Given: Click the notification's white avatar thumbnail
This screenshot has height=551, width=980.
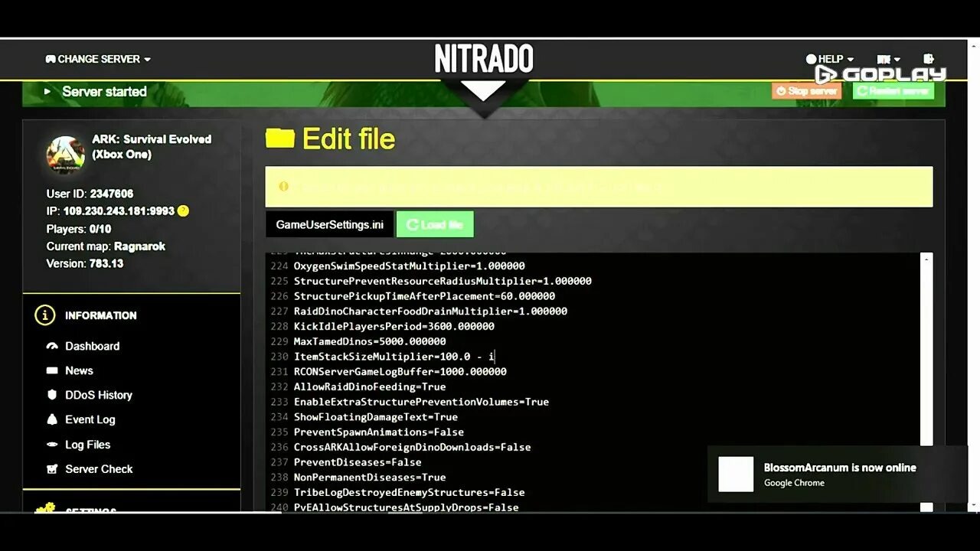Looking at the screenshot, I should click(x=736, y=474).
